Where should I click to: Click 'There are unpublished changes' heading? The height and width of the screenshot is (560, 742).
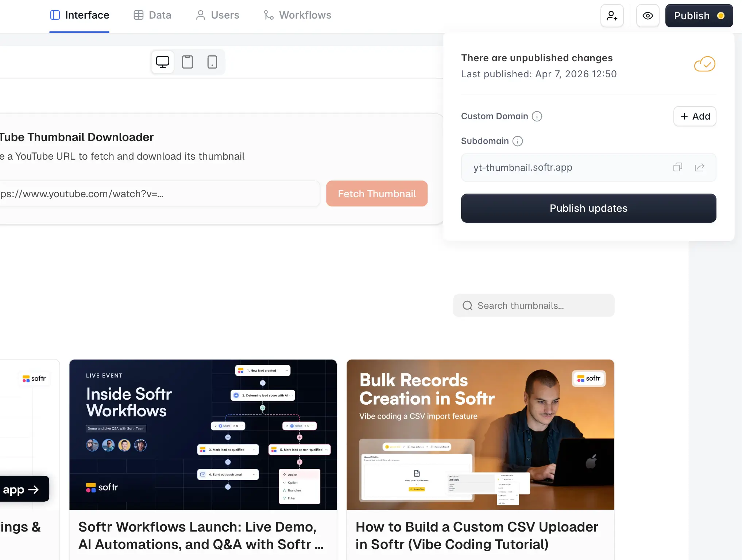[x=537, y=58]
